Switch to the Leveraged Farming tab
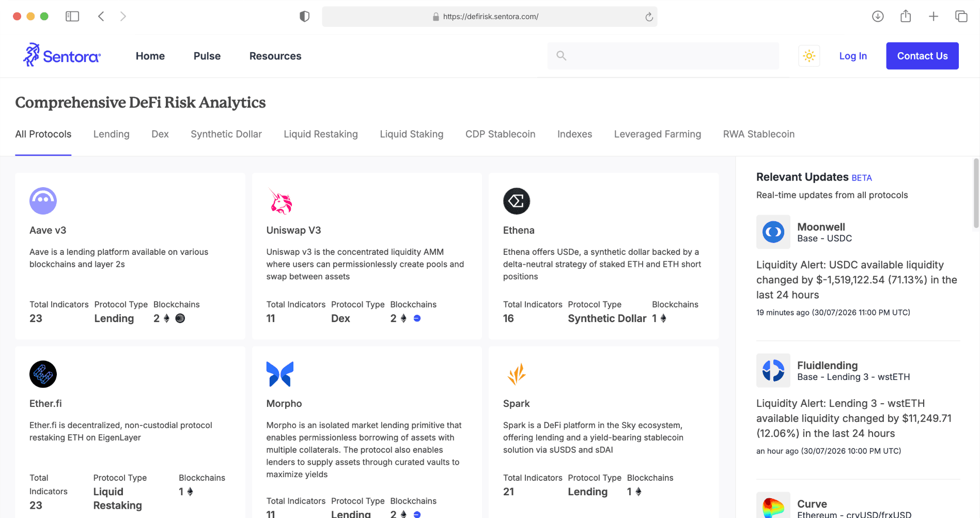This screenshot has height=518, width=980. click(658, 134)
